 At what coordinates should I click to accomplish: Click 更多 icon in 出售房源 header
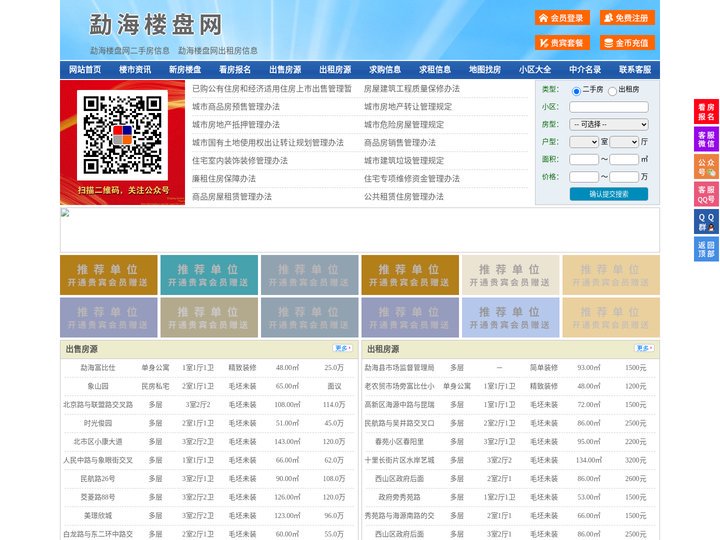(x=343, y=349)
